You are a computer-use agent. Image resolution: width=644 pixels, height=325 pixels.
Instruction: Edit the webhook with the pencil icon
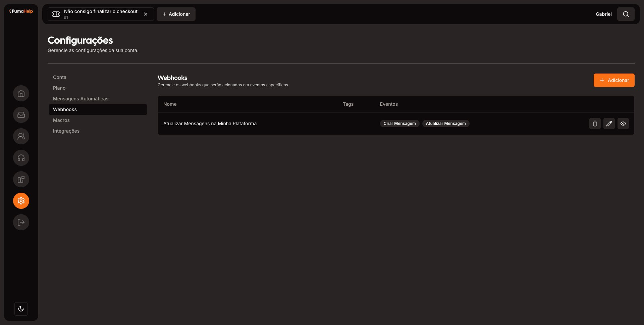pyautogui.click(x=609, y=124)
